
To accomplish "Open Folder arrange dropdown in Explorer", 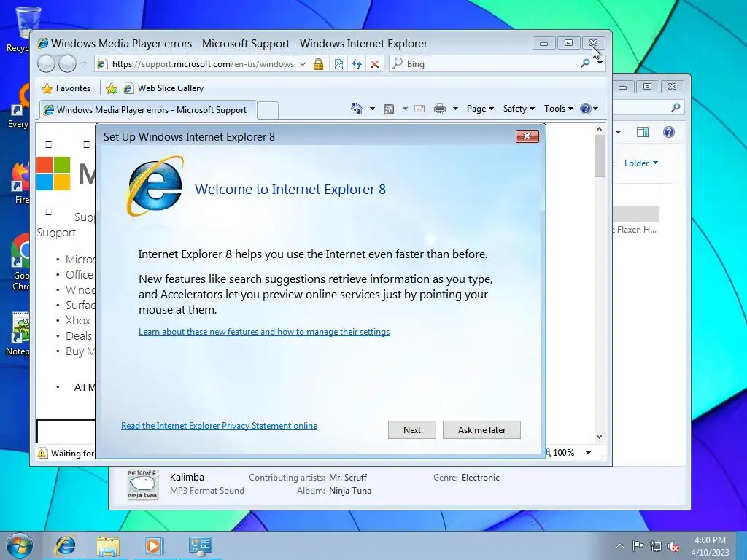I will pos(641,163).
